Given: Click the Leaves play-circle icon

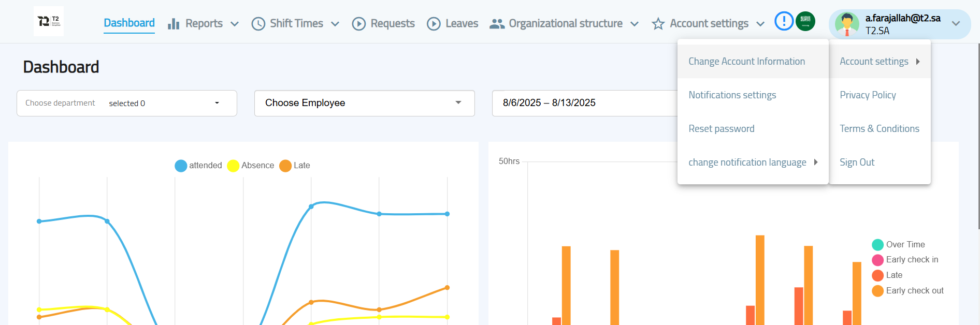Looking at the screenshot, I should [x=434, y=24].
